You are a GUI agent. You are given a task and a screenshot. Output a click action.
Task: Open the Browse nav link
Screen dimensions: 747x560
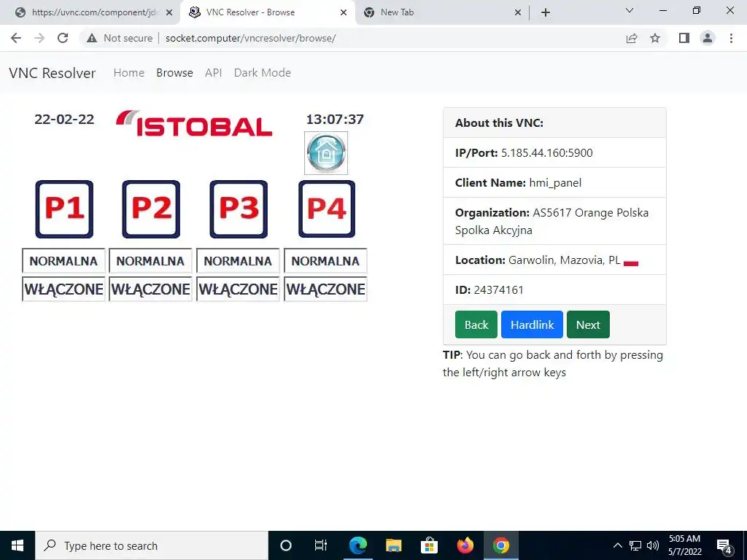coord(174,73)
